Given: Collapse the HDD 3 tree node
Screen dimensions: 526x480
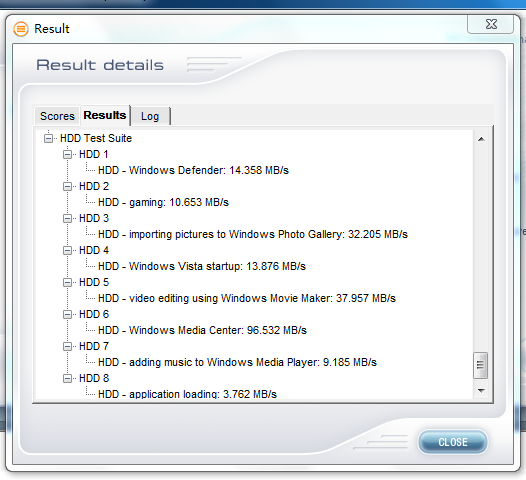Looking at the screenshot, I should (67, 218).
